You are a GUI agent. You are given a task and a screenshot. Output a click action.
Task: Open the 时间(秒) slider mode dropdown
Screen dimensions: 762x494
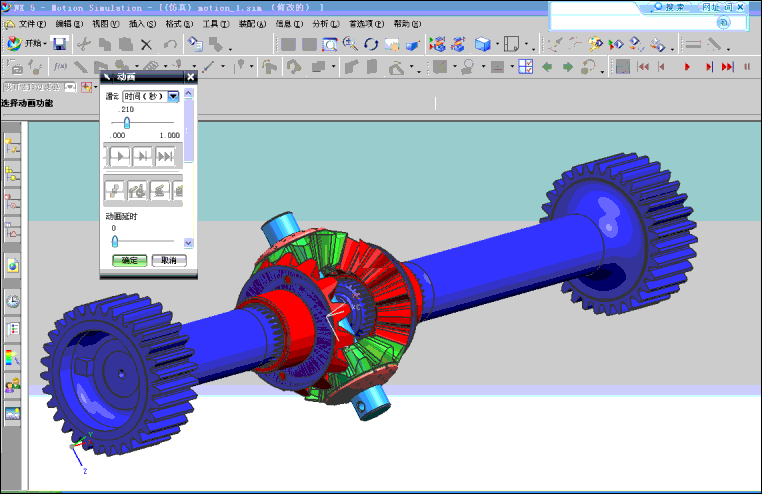pos(173,96)
